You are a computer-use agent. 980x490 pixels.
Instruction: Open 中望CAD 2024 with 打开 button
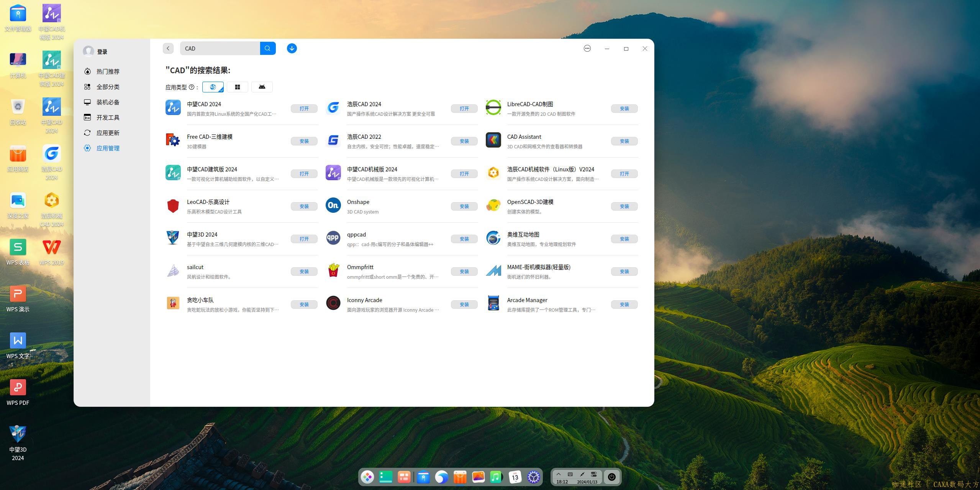tap(304, 109)
